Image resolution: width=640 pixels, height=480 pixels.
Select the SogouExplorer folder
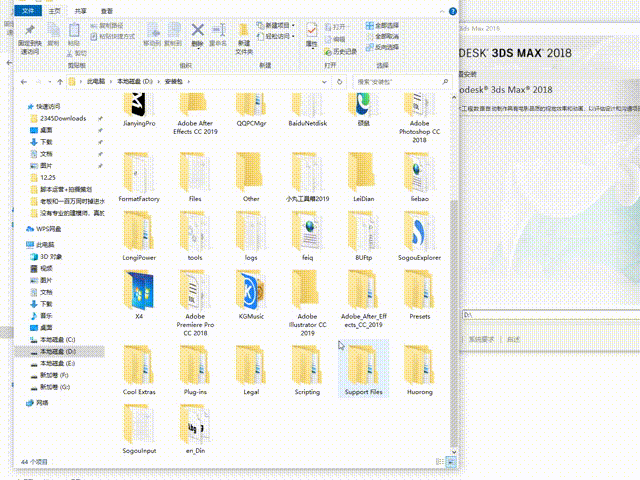point(420,236)
